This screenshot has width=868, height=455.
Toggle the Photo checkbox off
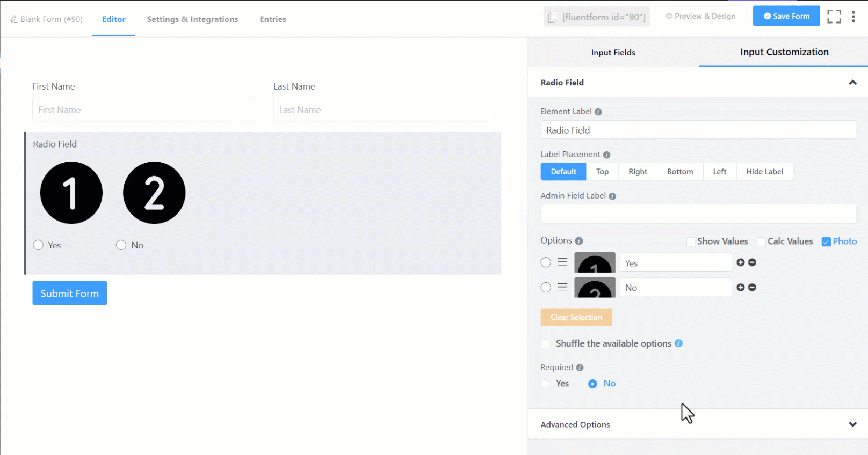826,241
